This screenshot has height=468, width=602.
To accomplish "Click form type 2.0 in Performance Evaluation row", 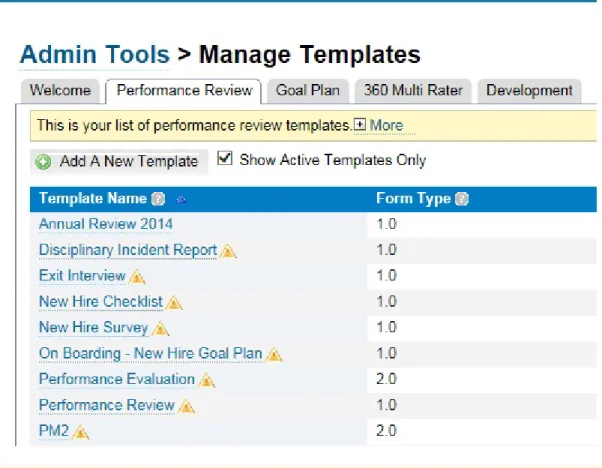I will pyautogui.click(x=386, y=379).
